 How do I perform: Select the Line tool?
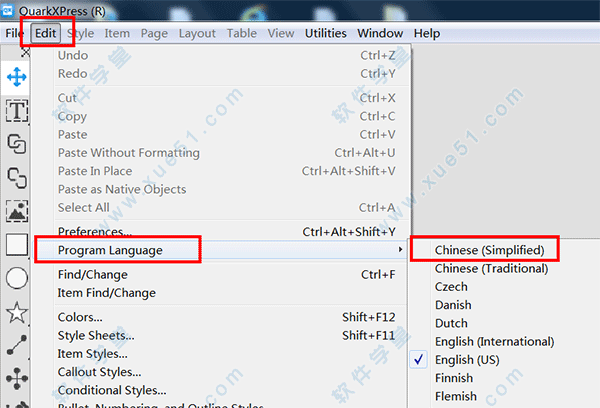click(17, 345)
